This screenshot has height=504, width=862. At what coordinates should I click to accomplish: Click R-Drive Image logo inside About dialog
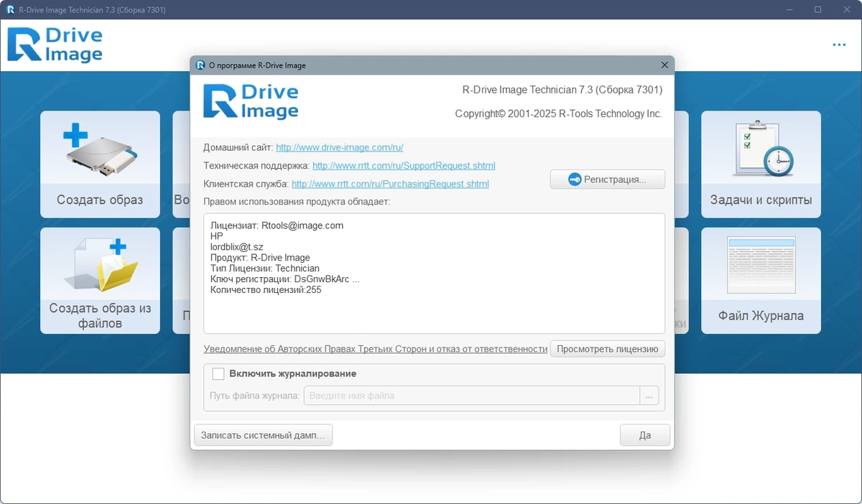point(251,101)
